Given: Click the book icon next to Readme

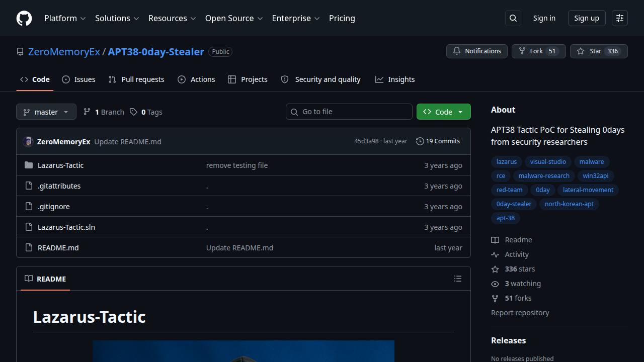Looking at the screenshot, I should point(495,240).
